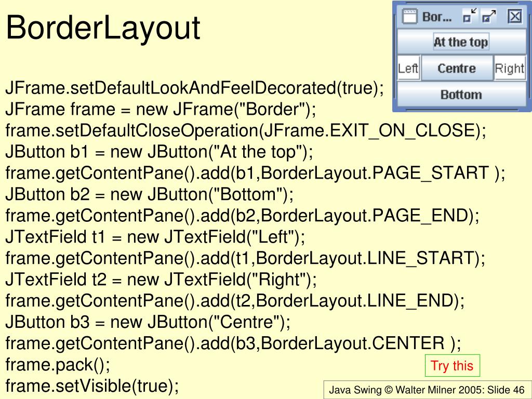Click the line "frame.setVisible(true);"

click(92, 386)
